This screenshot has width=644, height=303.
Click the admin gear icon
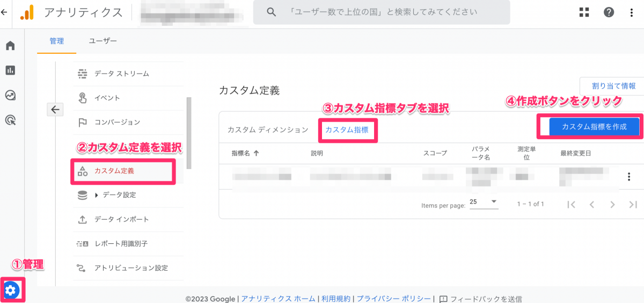[11, 291]
